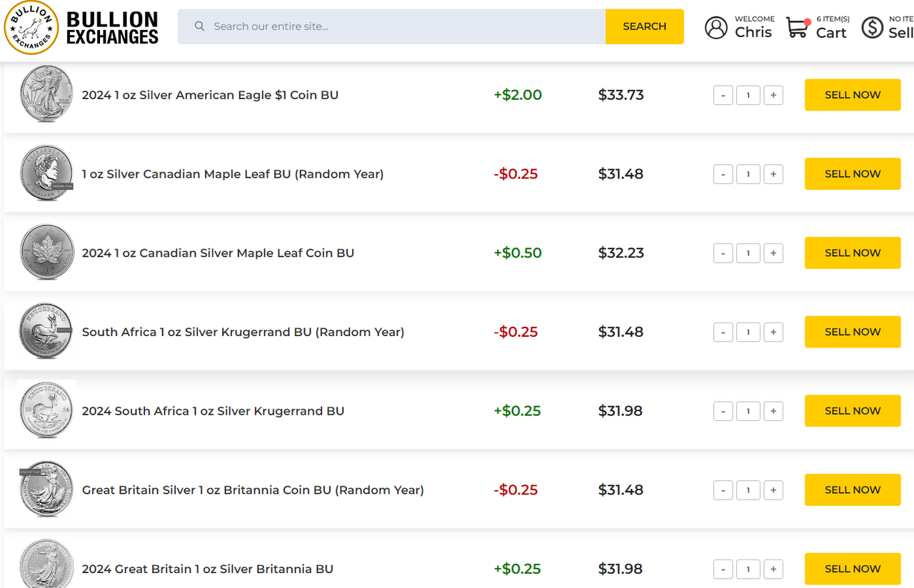This screenshot has width=914, height=588.
Task: Sell now the Krugerrand Random Year
Action: click(853, 332)
